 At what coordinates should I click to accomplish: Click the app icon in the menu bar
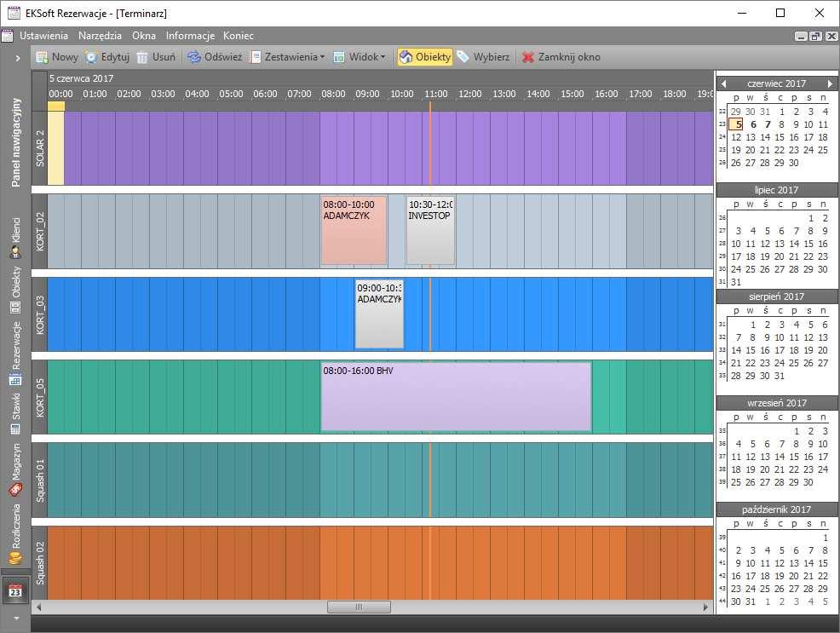click(7, 36)
